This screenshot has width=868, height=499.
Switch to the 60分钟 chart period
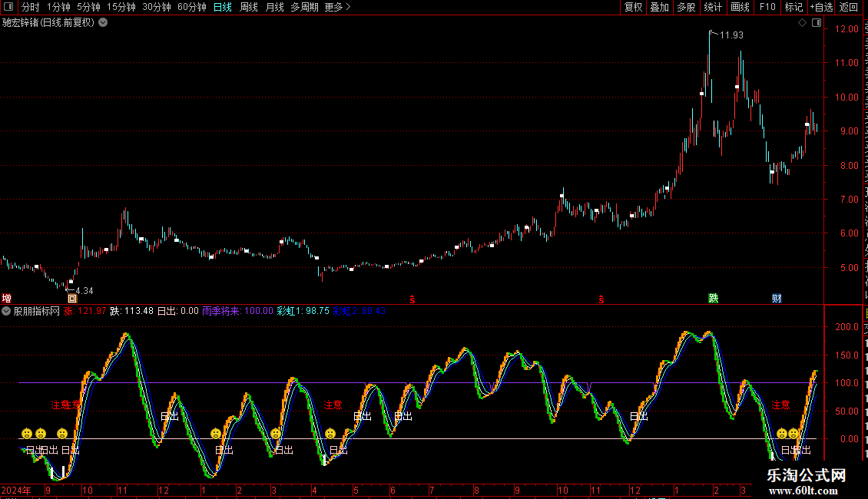pyautogui.click(x=192, y=7)
